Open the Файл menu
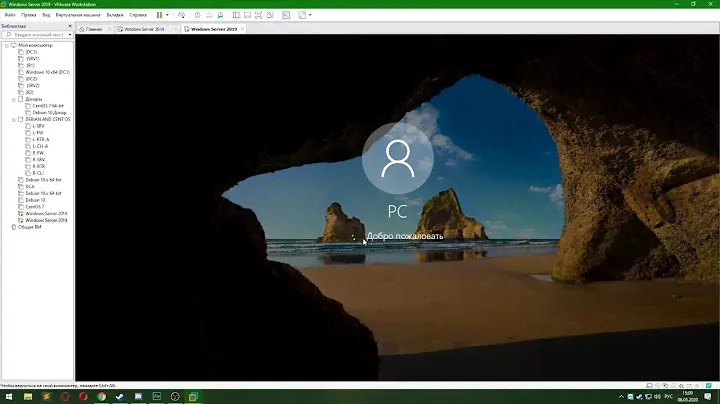This screenshot has height=404, width=720. tap(9, 15)
